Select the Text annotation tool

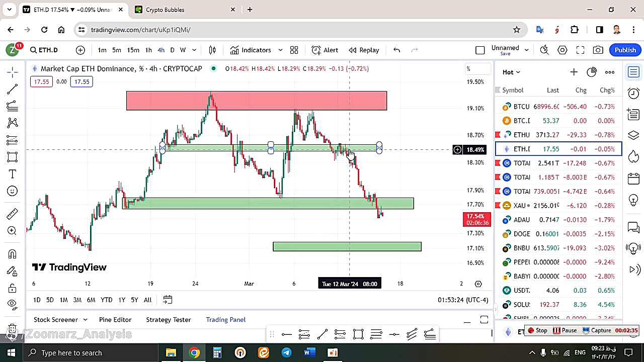[13, 174]
